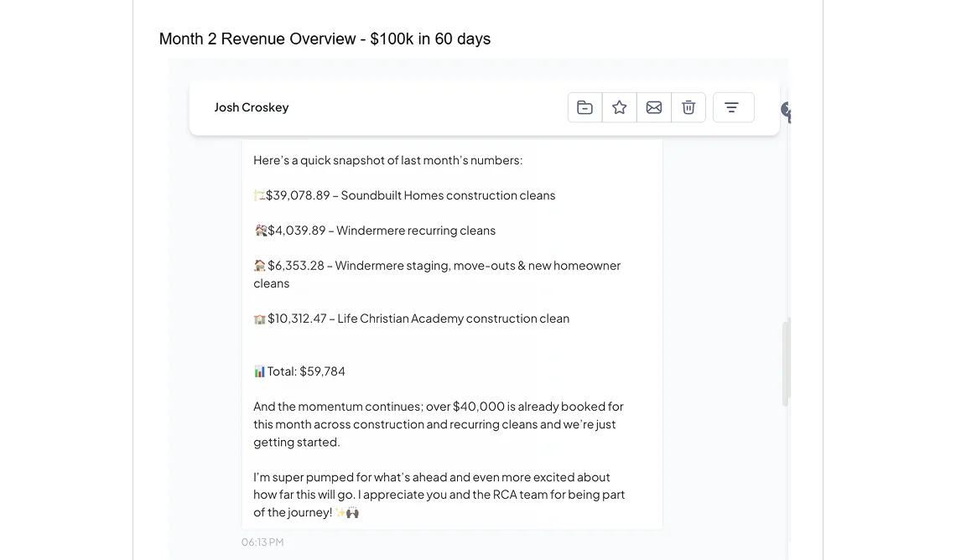Click the Life Christian Academy line
The height and width of the screenshot is (560, 956).
pos(453,319)
